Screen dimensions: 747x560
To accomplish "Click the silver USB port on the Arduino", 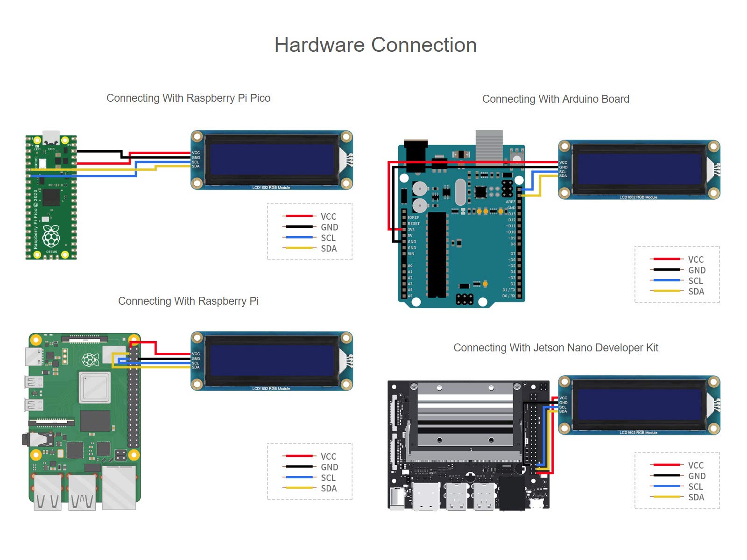I will point(489,147).
